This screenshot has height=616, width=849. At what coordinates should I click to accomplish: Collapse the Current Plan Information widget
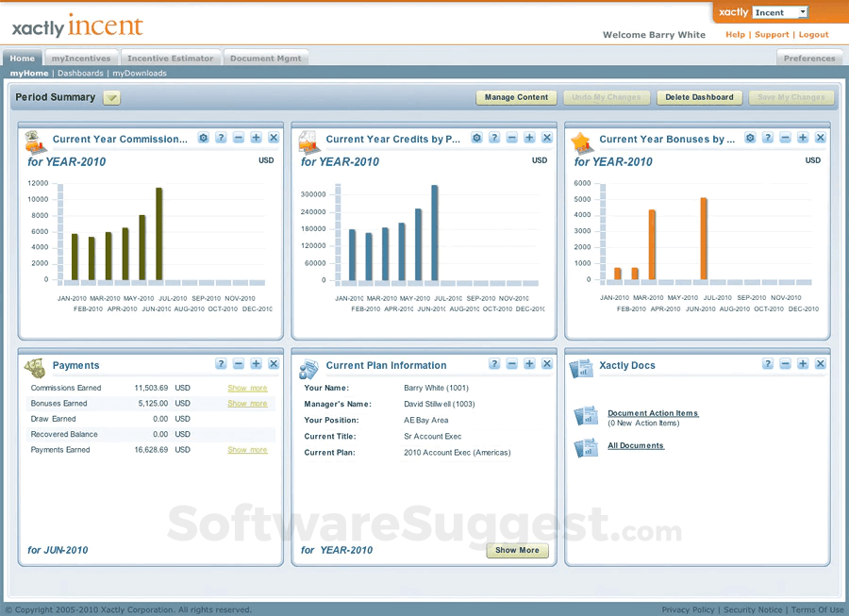coord(512,363)
